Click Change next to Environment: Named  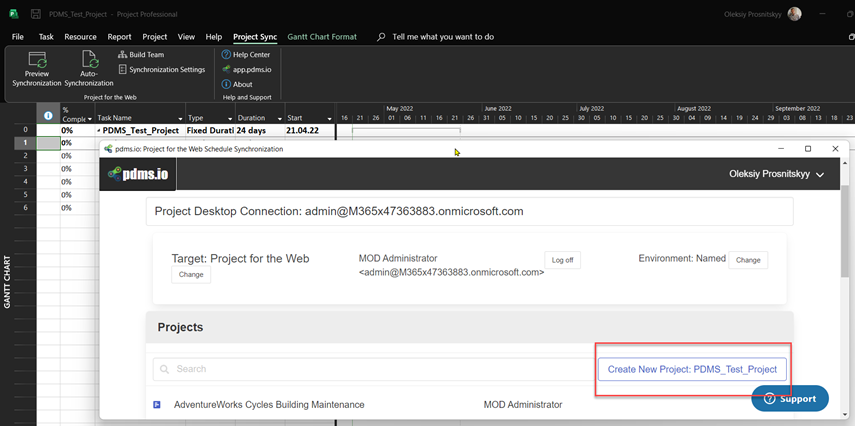748,260
